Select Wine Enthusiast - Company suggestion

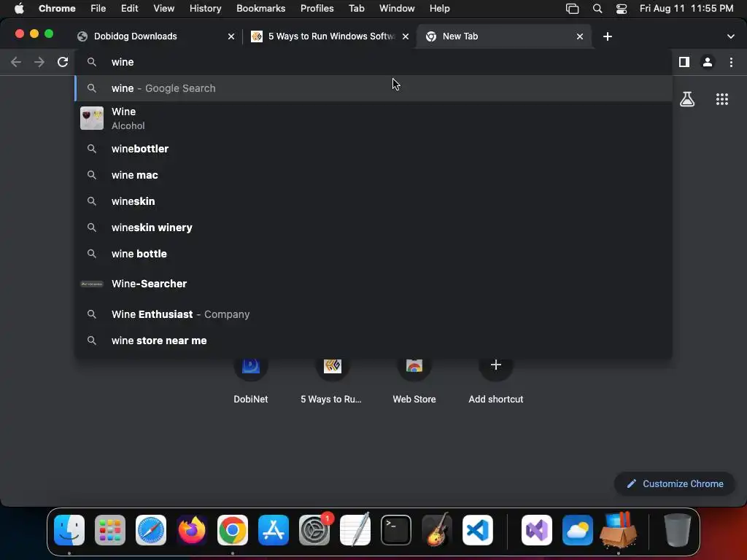coord(373,314)
